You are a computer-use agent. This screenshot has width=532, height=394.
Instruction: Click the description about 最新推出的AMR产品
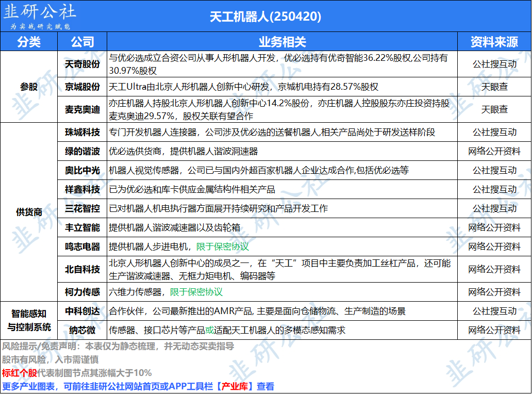coord(257,311)
